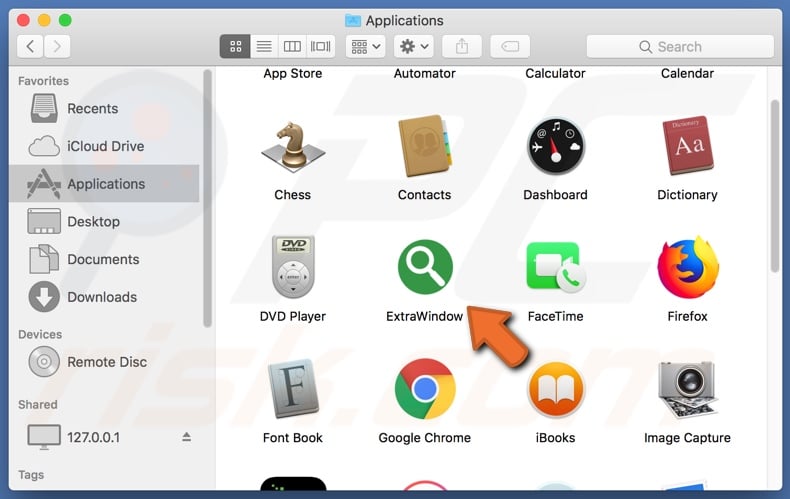Open the FaceTime app icon
Screen dimensions: 790x499
point(555,269)
